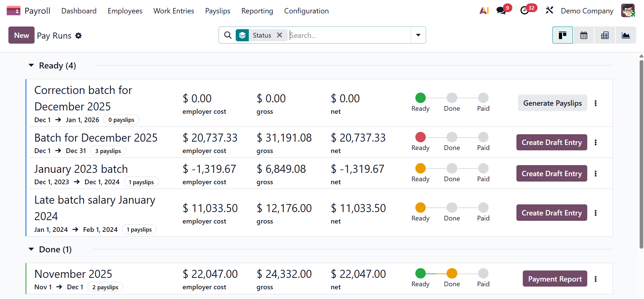Screen dimensions: 644x299
Task: Open the AI assistant icon
Action: click(484, 11)
